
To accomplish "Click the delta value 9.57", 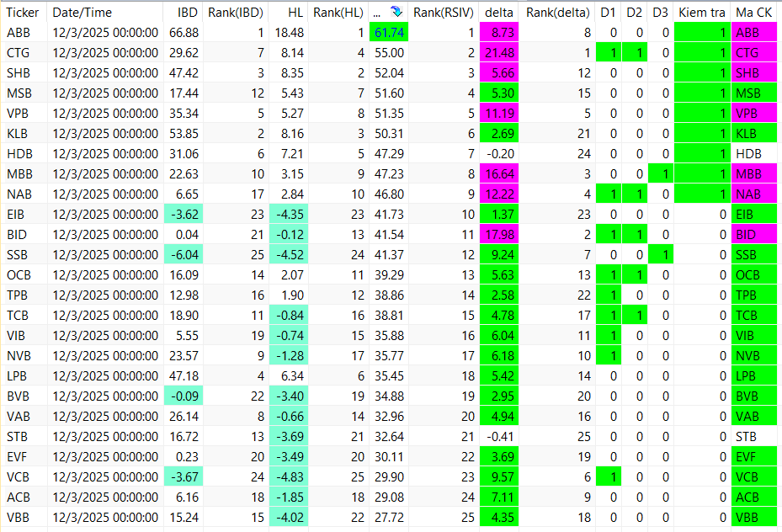I will [x=499, y=476].
